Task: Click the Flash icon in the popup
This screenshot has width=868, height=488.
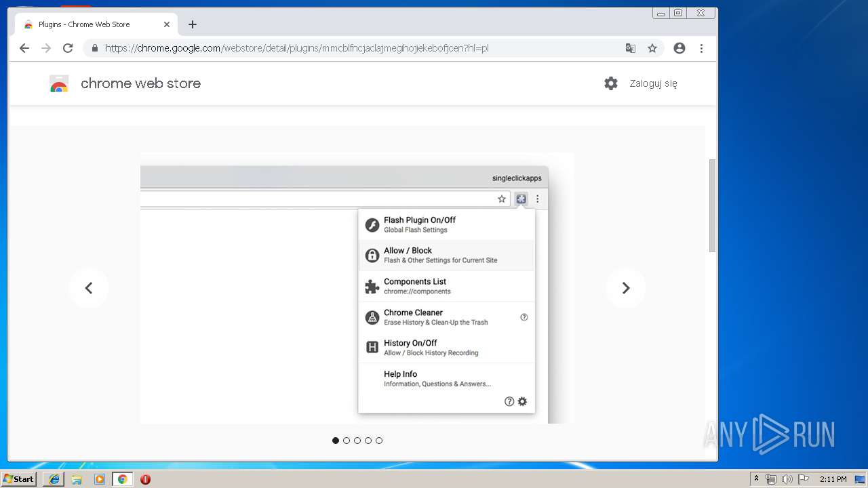Action: tap(372, 225)
